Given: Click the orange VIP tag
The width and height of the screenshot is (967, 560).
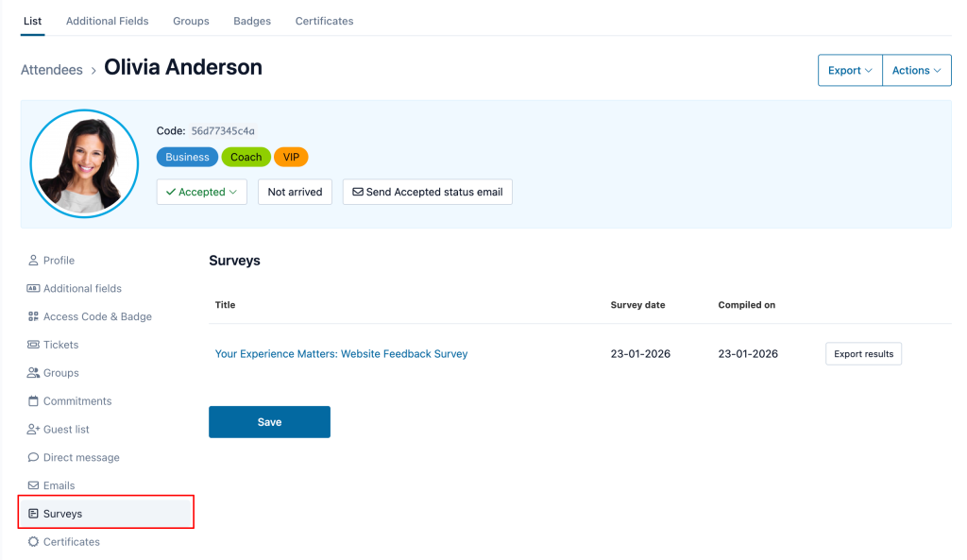Looking at the screenshot, I should 291,158.
